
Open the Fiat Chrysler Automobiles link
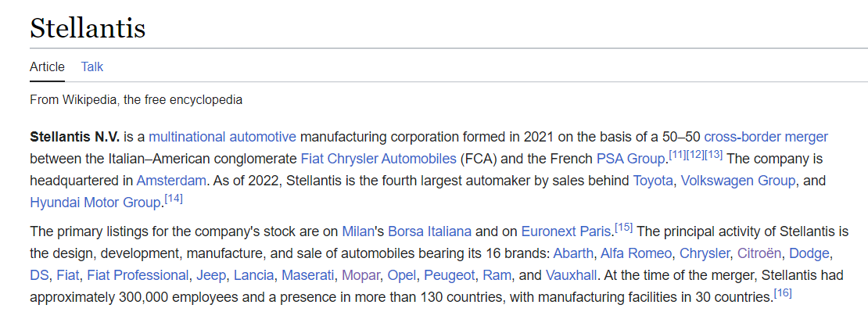(x=379, y=160)
